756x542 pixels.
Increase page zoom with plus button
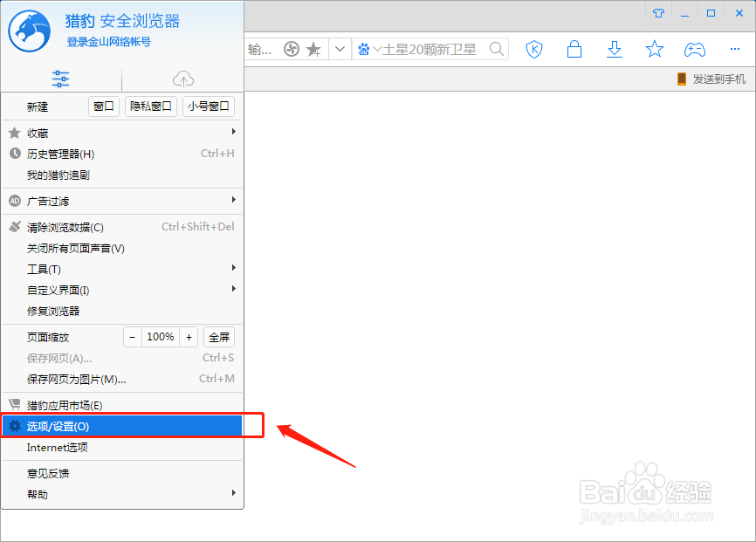point(189,337)
